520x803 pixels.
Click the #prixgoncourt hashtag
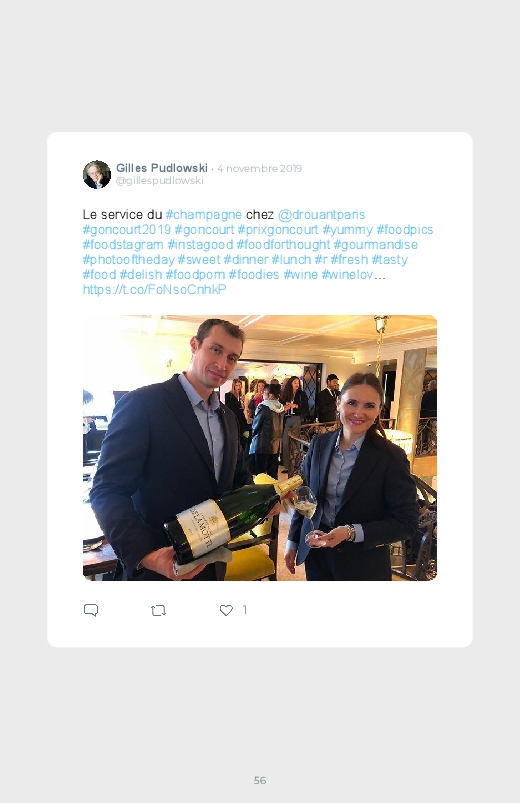click(x=278, y=229)
